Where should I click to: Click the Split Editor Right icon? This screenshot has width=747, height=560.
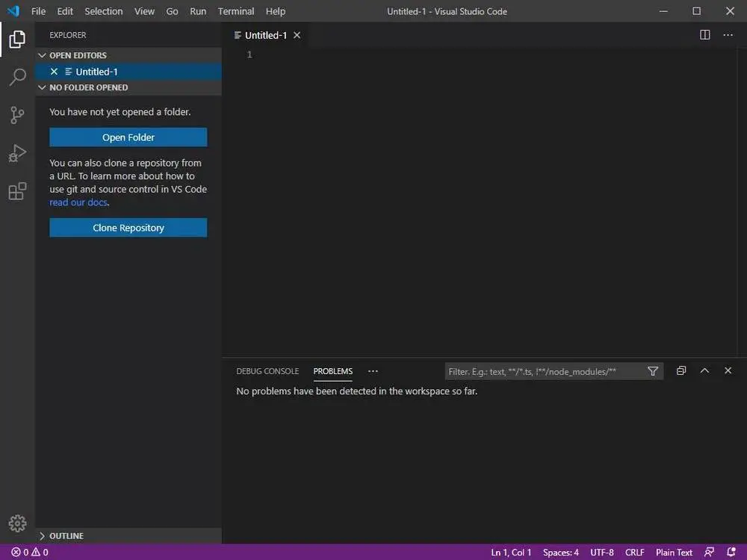[x=704, y=35]
